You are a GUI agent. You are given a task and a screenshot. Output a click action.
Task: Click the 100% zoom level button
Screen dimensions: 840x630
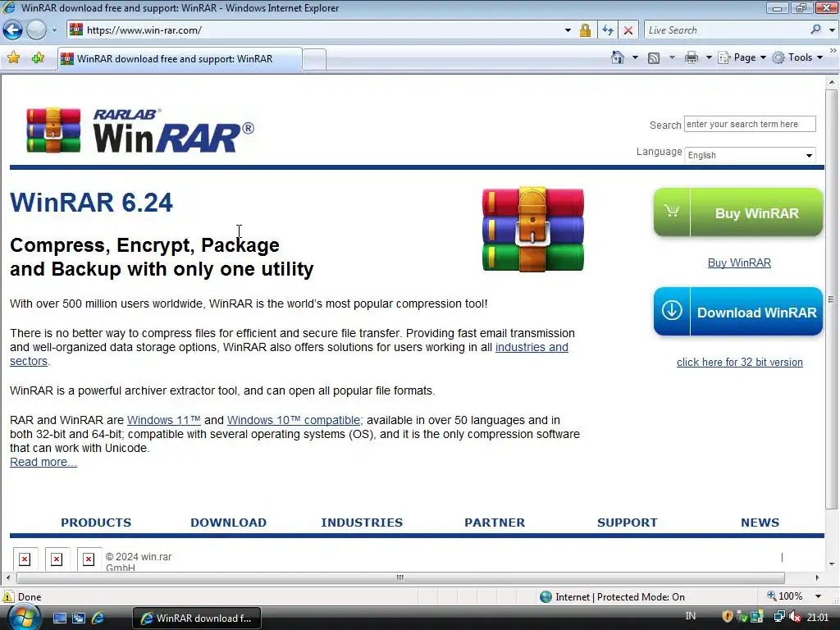785,596
